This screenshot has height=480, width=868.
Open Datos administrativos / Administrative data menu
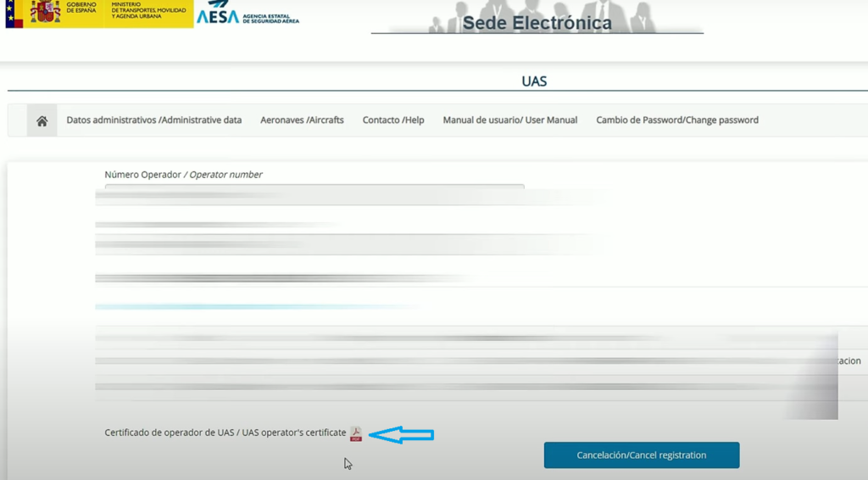[x=154, y=120]
